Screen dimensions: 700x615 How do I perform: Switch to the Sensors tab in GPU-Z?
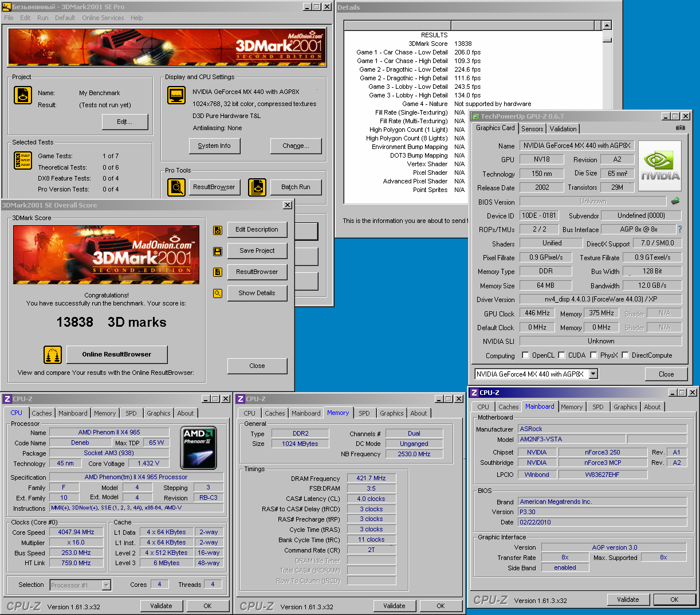[532, 129]
